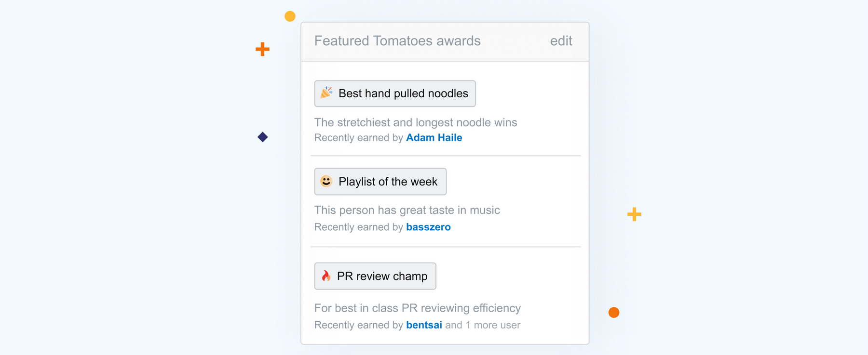The width and height of the screenshot is (868, 355).
Task: Open the Playlist of the week award
Action: click(380, 182)
